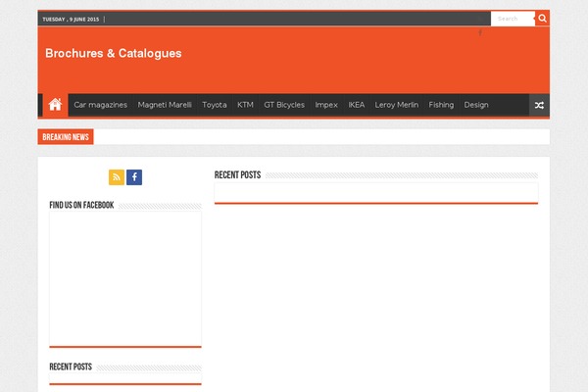Viewport: 588px width, 392px height.
Task: Click the Tuesday, 9 June 2015 date text
Action: pos(71,20)
